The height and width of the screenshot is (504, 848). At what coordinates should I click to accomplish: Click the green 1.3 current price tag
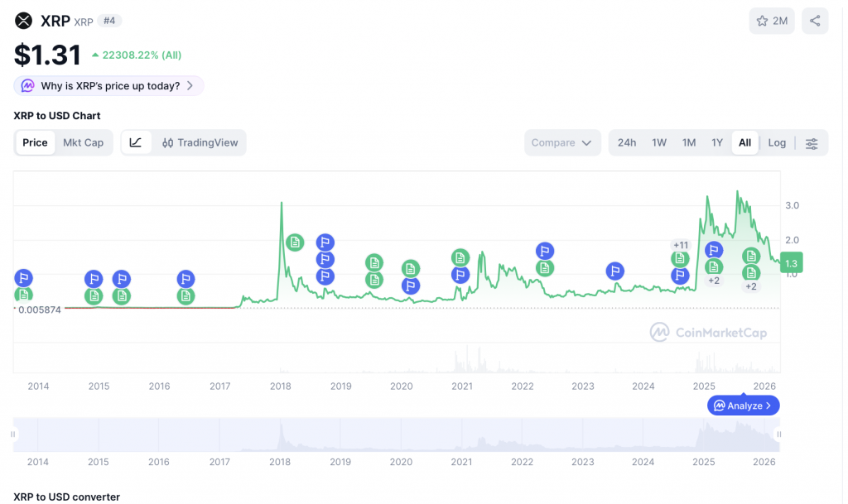pyautogui.click(x=791, y=263)
